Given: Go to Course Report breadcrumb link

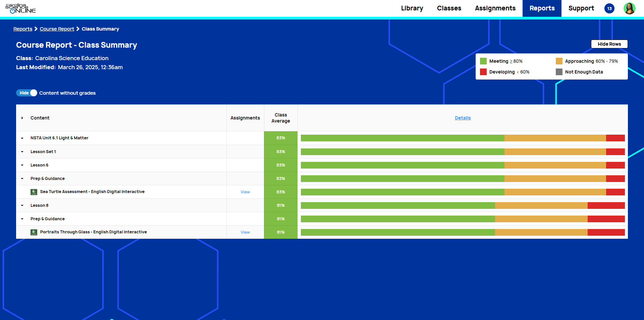Looking at the screenshot, I should point(57,29).
